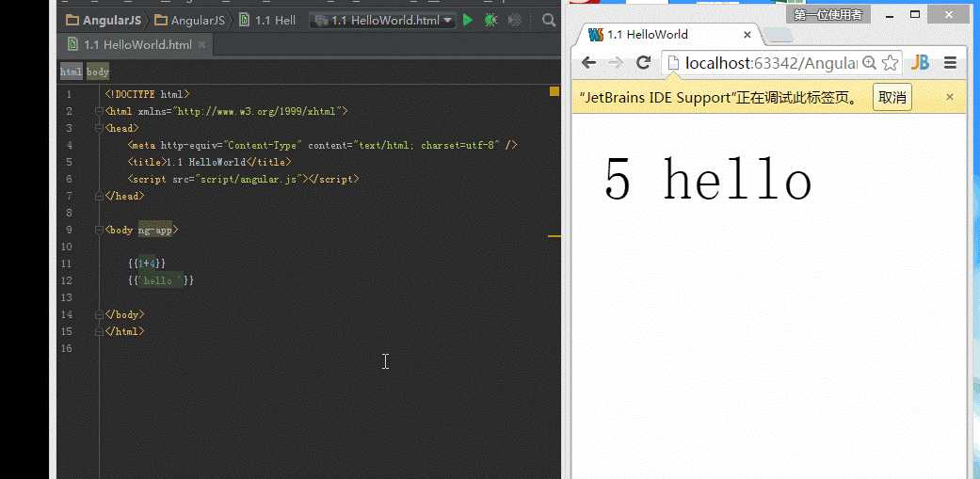Click the ng-app attribute in the body tag
The height and width of the screenshot is (479, 980).
(154, 230)
